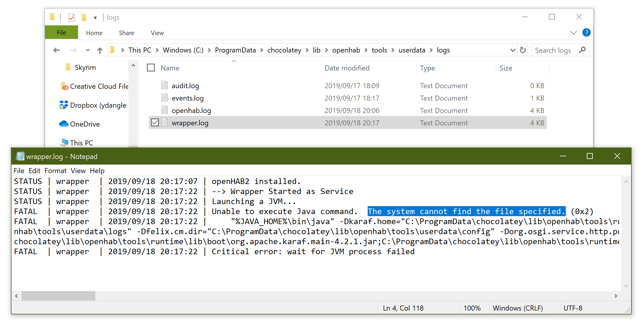Click 'Ln 4, Col 118' in status bar
Screen dimensions: 644x325
pyautogui.click(x=403, y=308)
